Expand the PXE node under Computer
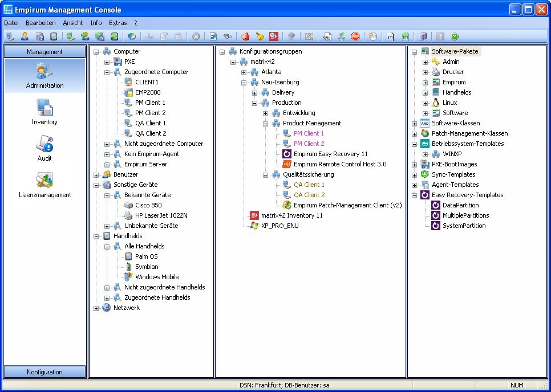The image size is (551, 392). coord(107,62)
